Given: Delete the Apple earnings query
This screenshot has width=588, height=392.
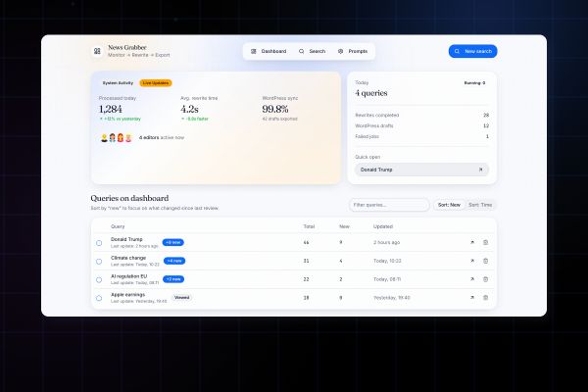Looking at the screenshot, I should (486, 298).
